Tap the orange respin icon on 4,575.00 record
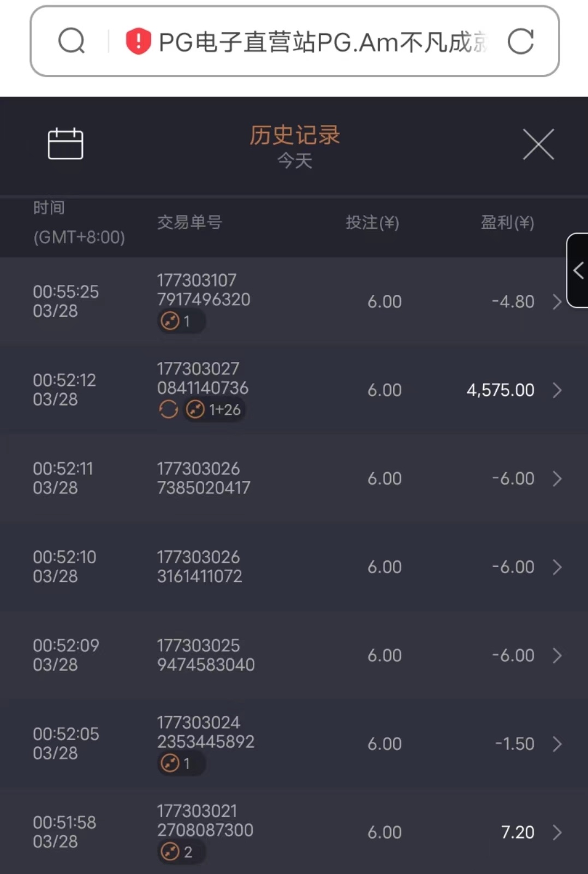This screenshot has width=588, height=874. click(169, 409)
